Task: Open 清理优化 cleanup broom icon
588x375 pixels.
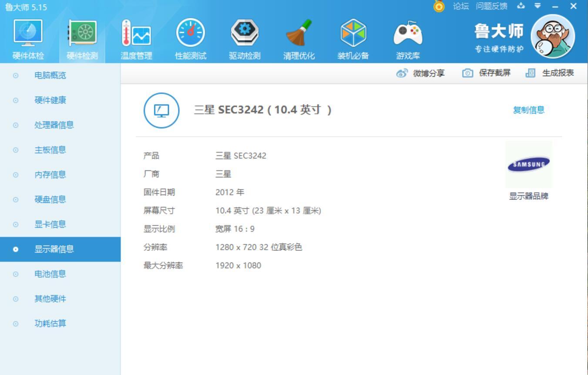Action: pos(299,40)
